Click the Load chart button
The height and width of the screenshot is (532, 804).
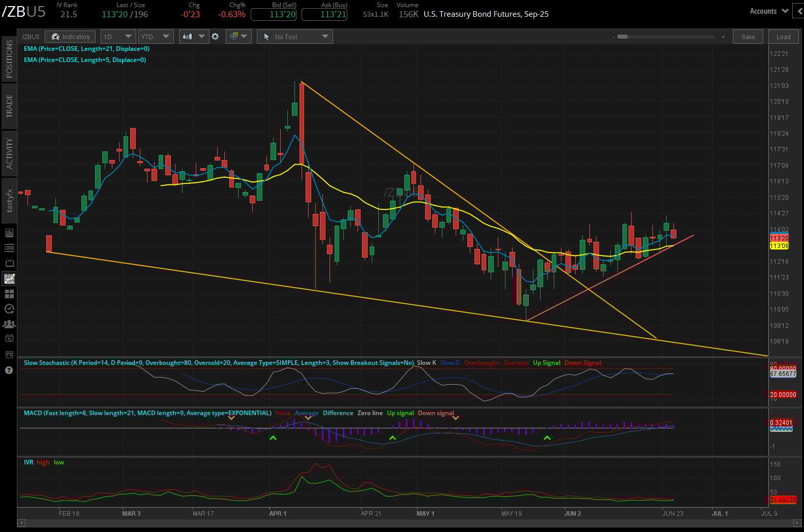pyautogui.click(x=783, y=37)
